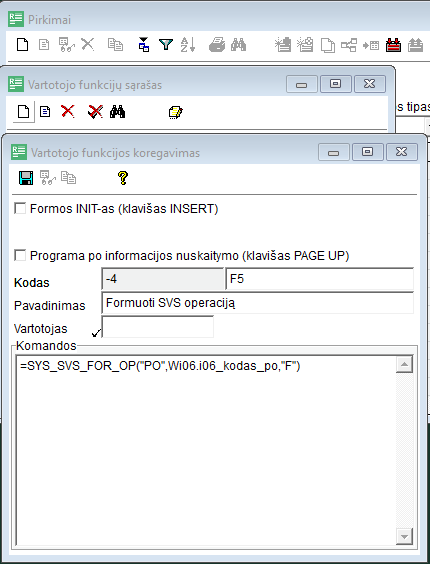
Task: Minimize the Vartotojo funkcijų sąrašas window
Action: (302, 84)
